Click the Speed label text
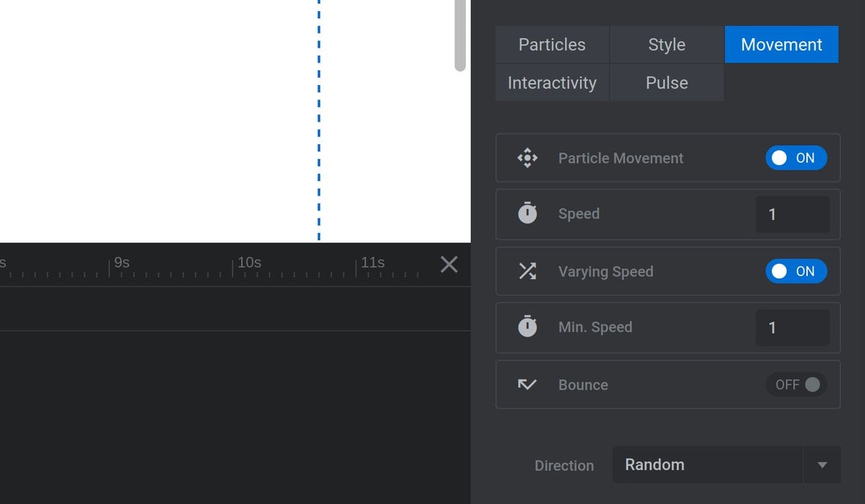Viewport: 865px width, 504px height. 578,214
